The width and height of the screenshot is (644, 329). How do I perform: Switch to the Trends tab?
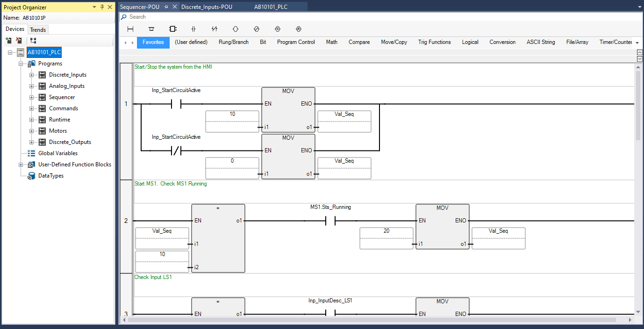[x=38, y=30]
